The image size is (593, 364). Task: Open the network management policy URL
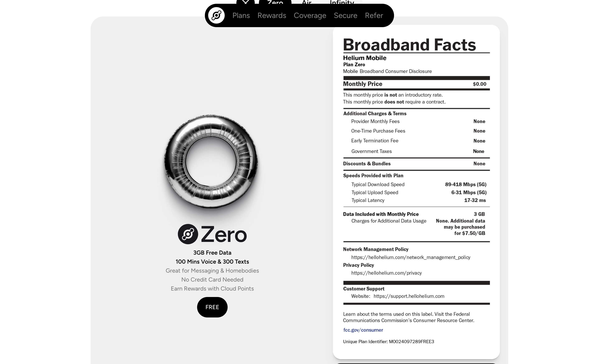tap(411, 257)
